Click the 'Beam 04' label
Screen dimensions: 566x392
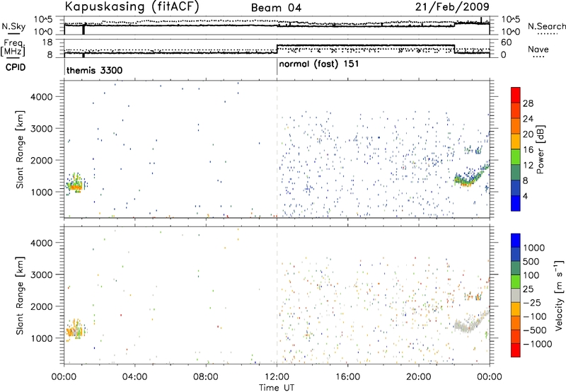click(x=276, y=8)
